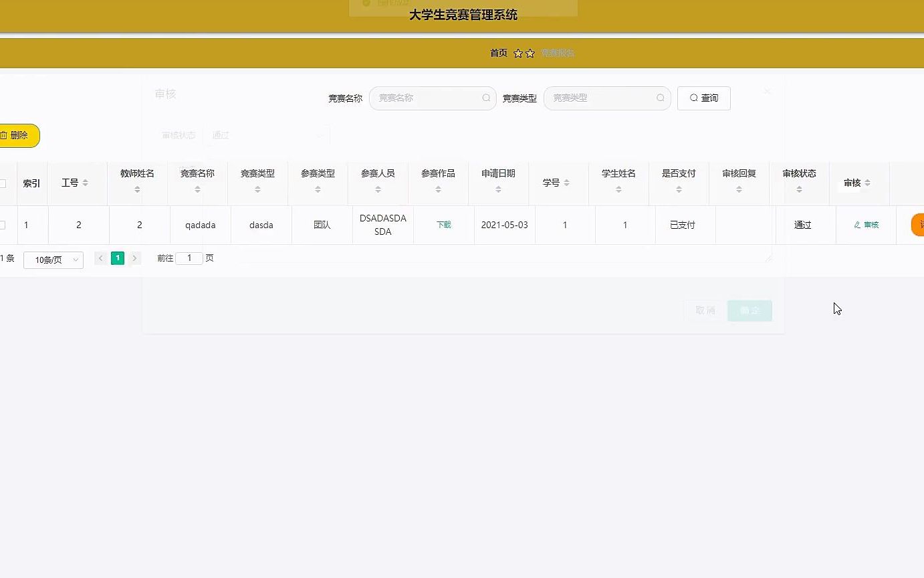The height and width of the screenshot is (578, 924).
Task: Sort table by 参赛类型 column arrows
Action: (318, 189)
